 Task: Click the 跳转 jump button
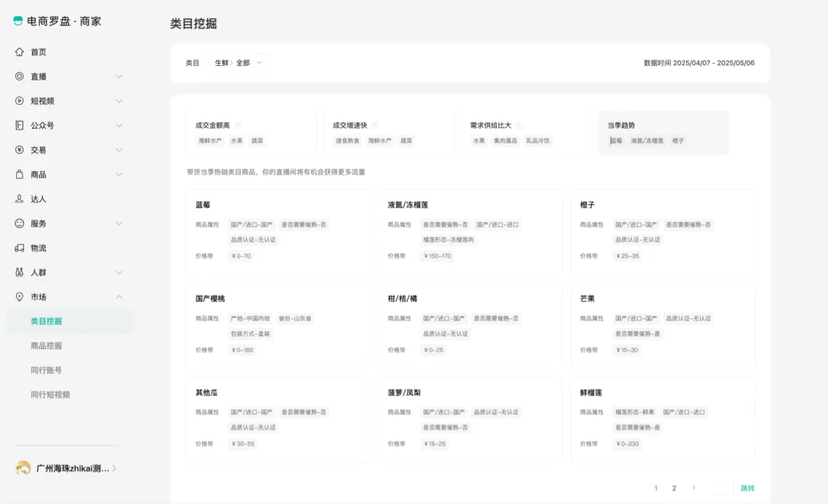747,488
